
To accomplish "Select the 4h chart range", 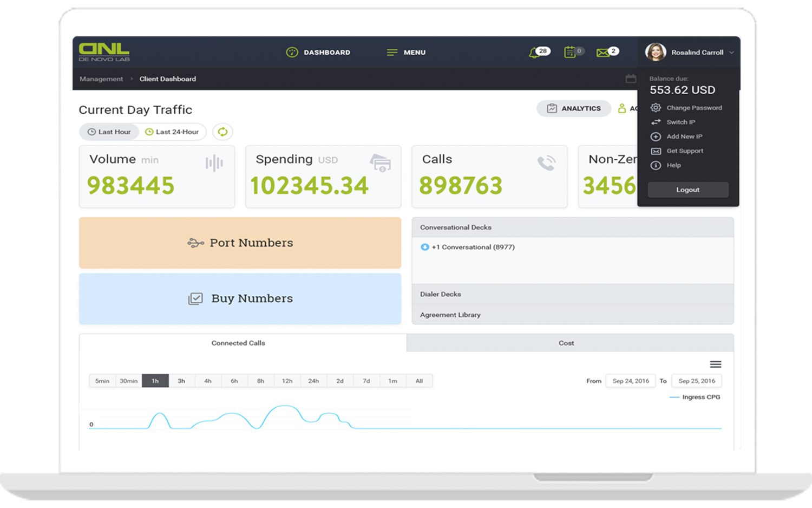I will click(x=208, y=381).
